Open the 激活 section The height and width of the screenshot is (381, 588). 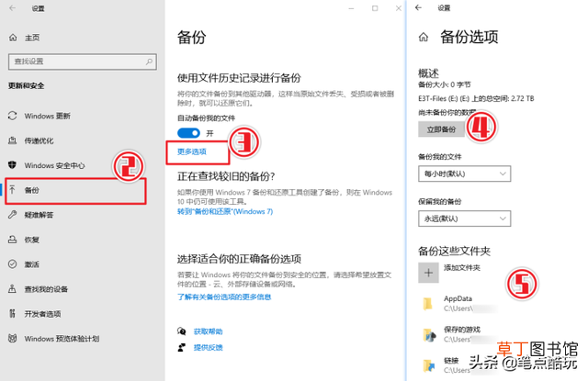pos(32,264)
